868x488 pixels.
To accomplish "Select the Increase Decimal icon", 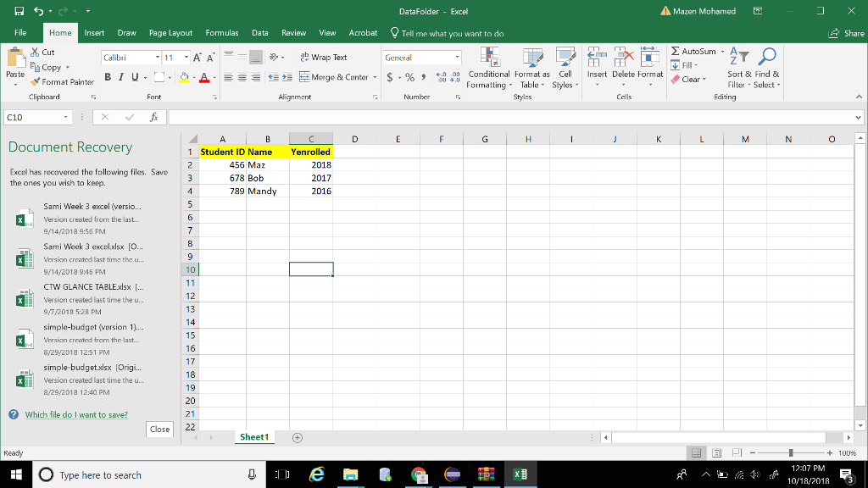I will 442,76.
